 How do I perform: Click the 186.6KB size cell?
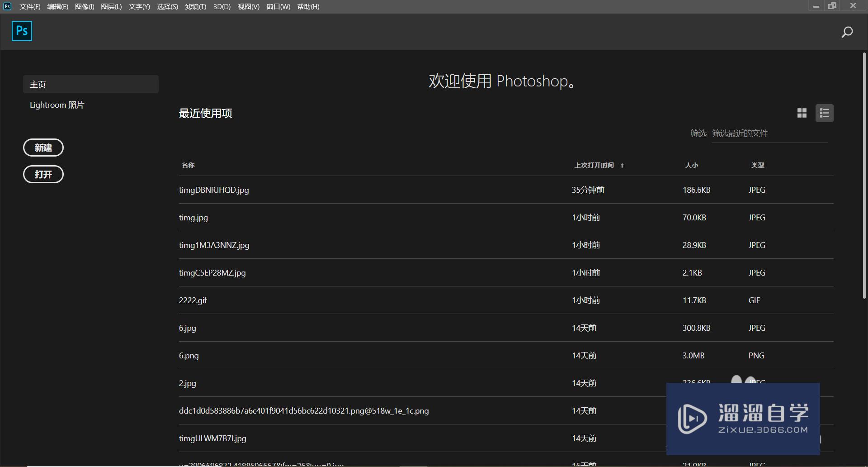tap(697, 190)
